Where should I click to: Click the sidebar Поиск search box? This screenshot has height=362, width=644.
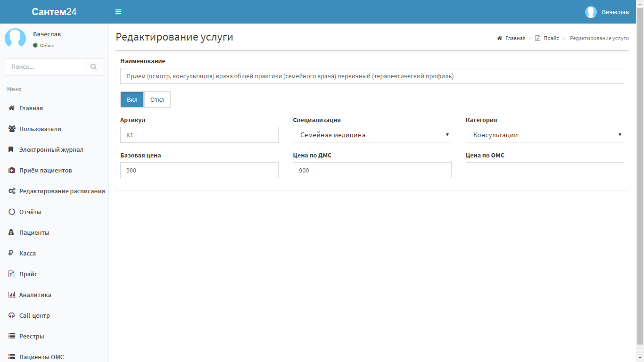45,66
